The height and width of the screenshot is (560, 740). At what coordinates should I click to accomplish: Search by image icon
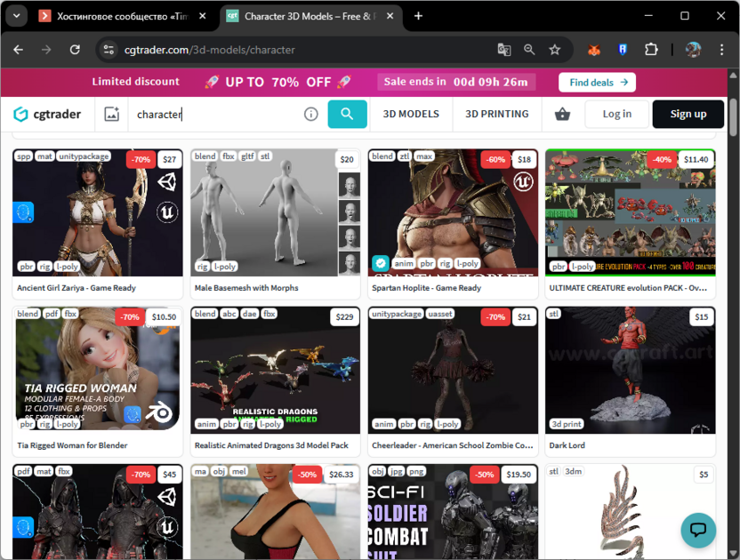(x=111, y=114)
